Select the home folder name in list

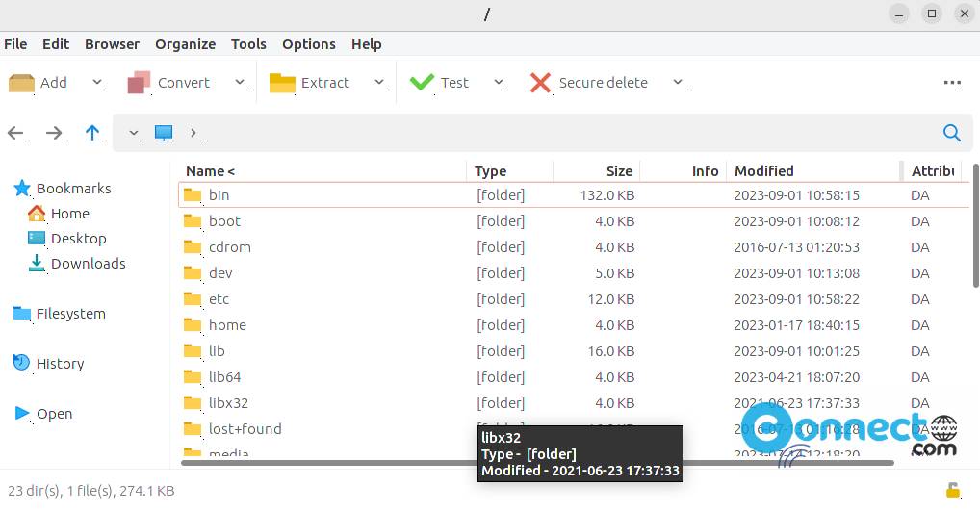tap(227, 325)
